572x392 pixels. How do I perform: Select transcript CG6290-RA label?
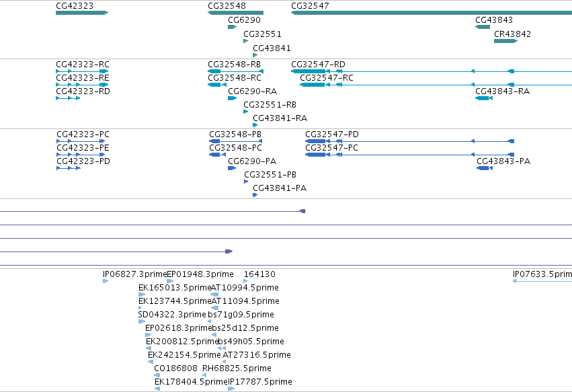253,91
